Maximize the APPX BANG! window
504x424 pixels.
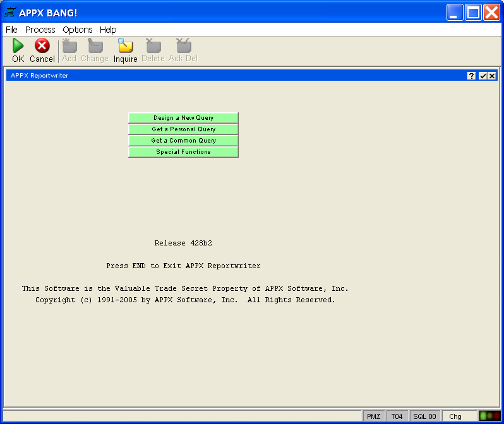[473, 13]
